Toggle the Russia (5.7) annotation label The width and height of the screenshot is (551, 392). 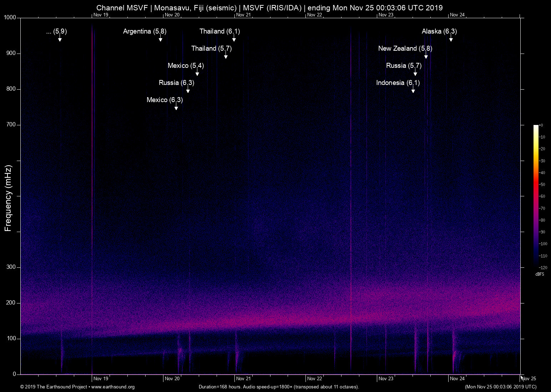404,66
